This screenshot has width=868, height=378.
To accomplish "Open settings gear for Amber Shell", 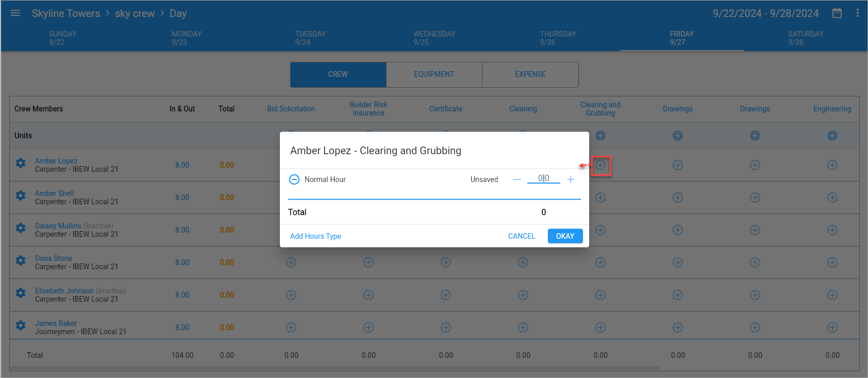I will point(21,195).
